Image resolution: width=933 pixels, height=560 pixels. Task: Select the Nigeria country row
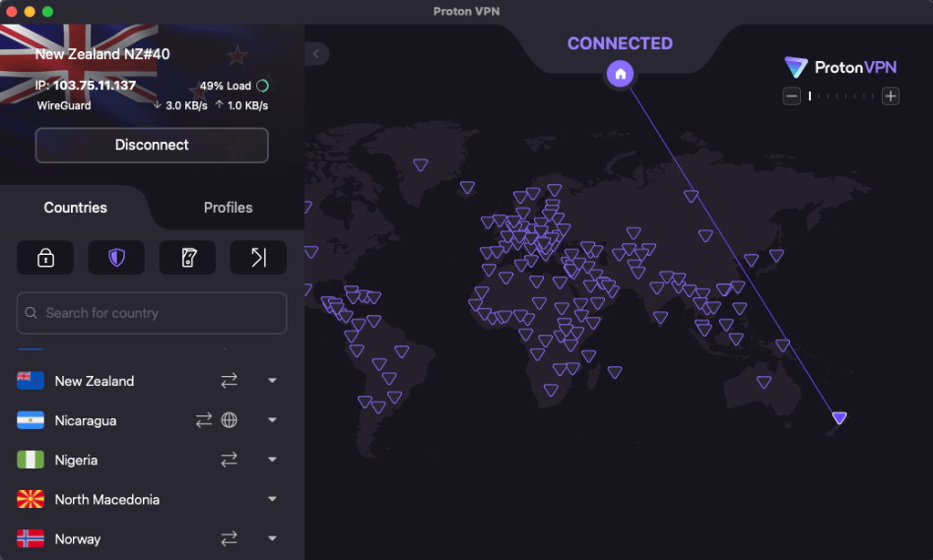coord(152,460)
